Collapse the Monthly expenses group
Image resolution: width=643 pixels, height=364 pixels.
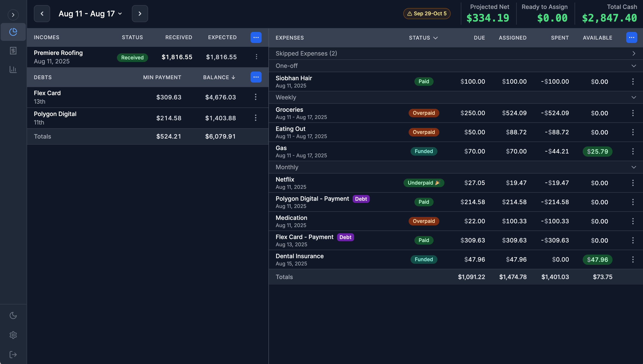[633, 167]
